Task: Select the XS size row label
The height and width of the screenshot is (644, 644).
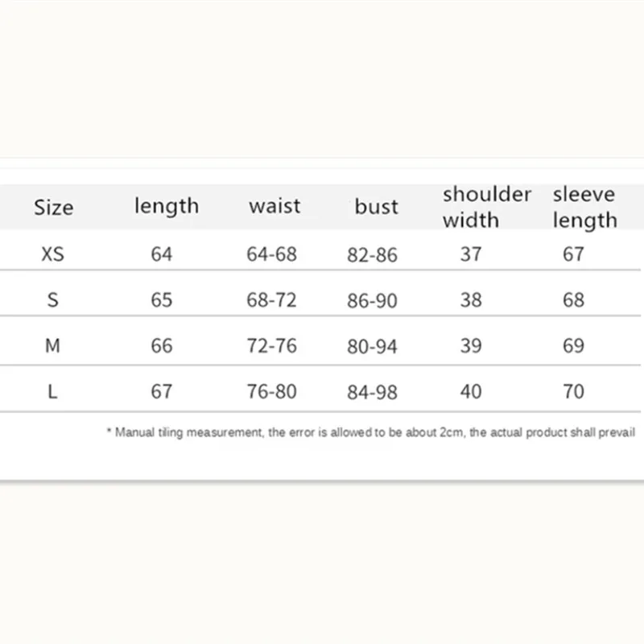Action: (53, 254)
